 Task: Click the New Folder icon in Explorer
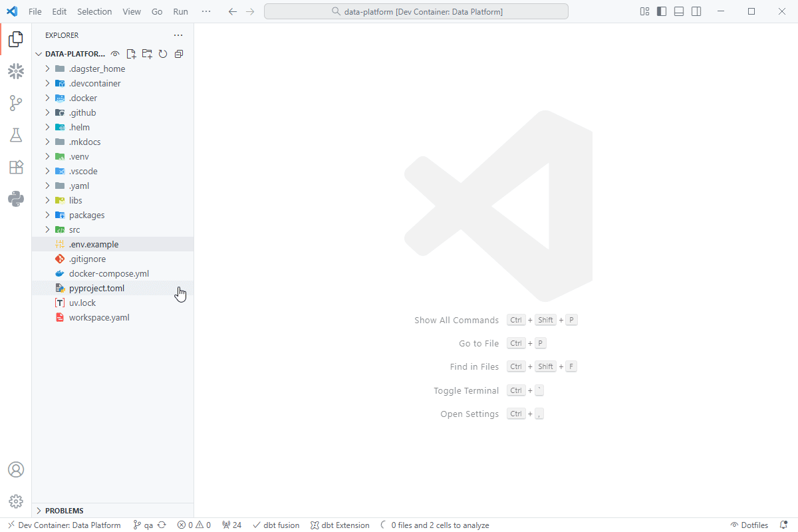(x=147, y=54)
